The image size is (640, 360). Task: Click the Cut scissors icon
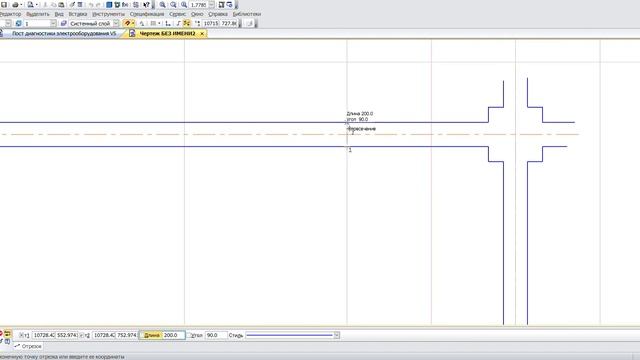click(45, 4)
